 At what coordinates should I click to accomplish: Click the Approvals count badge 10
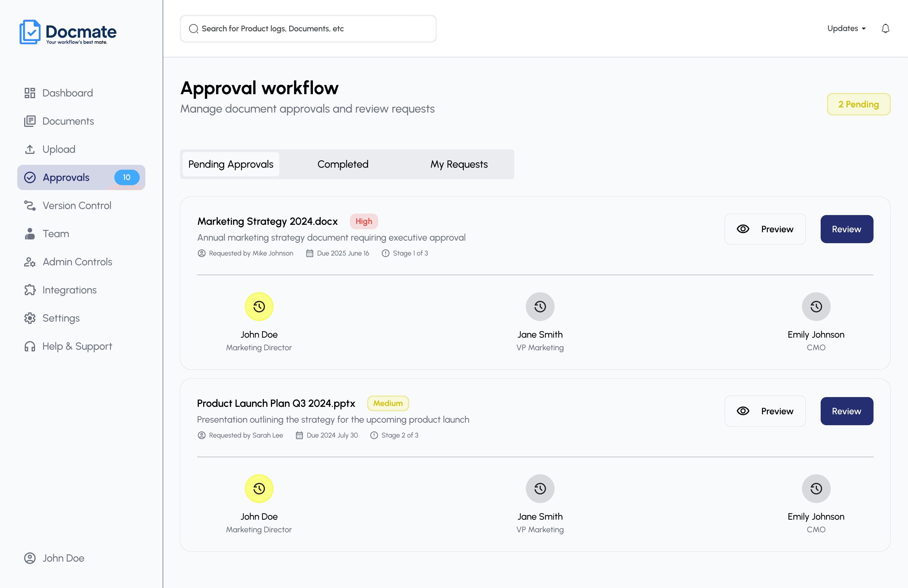pyautogui.click(x=127, y=177)
